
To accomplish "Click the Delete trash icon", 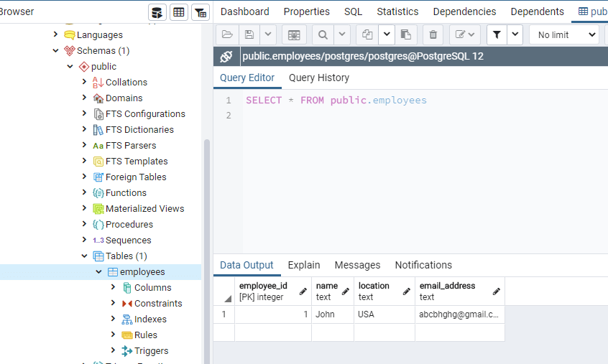I will click(433, 35).
